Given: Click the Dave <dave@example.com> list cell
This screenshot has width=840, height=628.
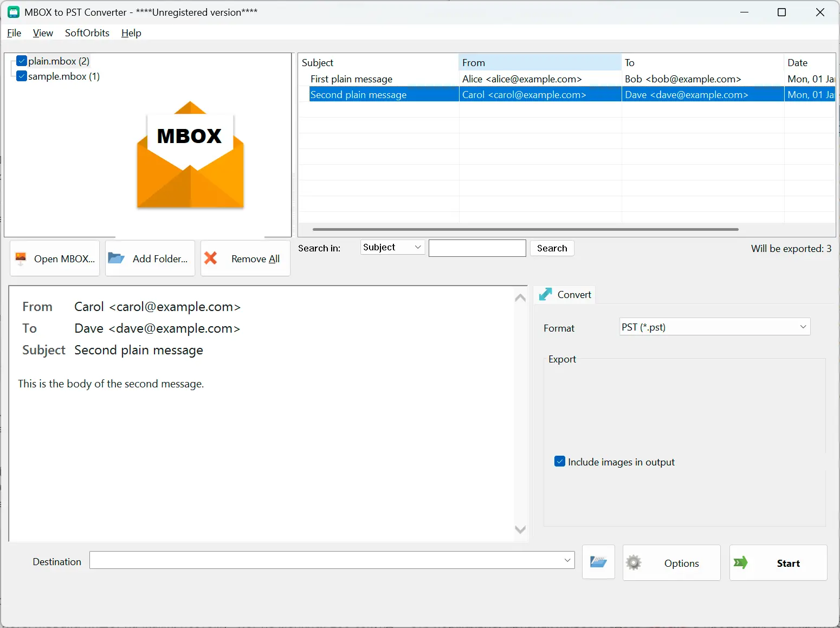Looking at the screenshot, I should [x=686, y=95].
